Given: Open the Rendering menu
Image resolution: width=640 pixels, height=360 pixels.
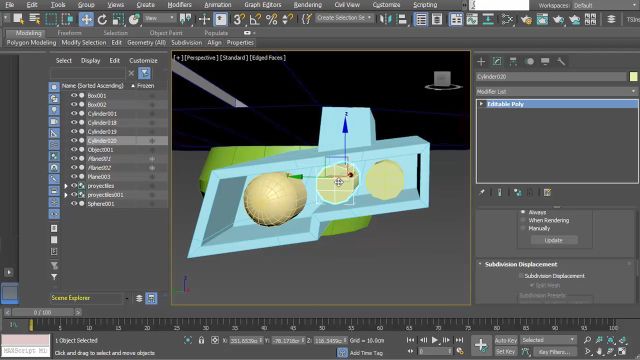Looking at the screenshot, I should tap(308, 5).
